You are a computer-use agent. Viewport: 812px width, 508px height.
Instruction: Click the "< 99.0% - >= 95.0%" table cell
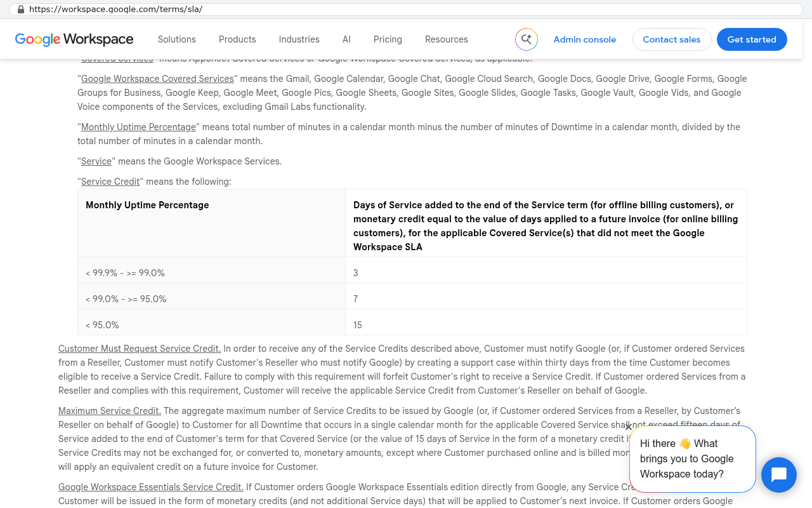click(211, 296)
